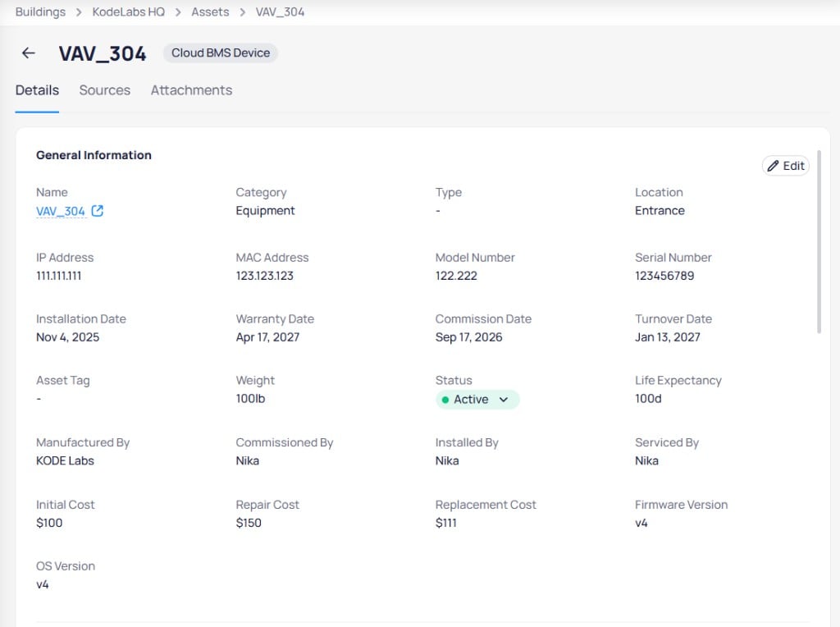Image resolution: width=840 pixels, height=627 pixels.
Task: Switch to the Attachments tab
Action: click(191, 90)
